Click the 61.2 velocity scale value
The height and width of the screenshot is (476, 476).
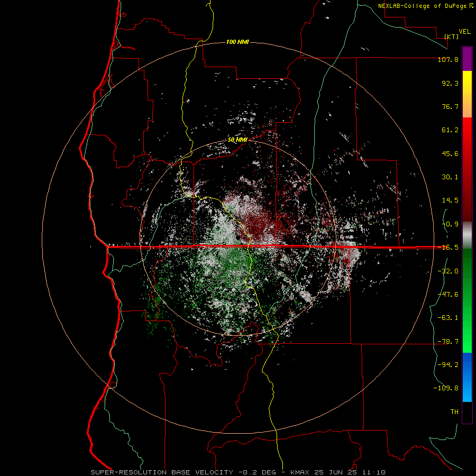[450, 130]
